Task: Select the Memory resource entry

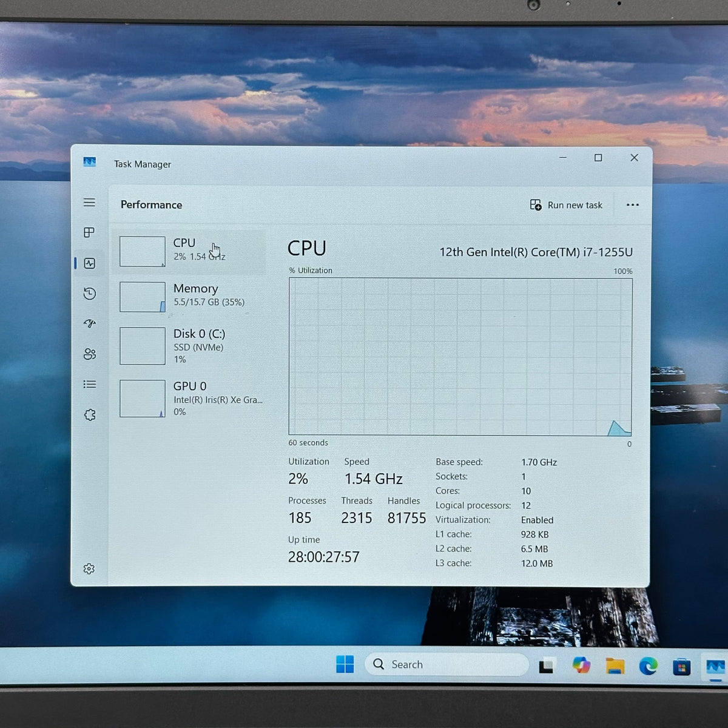Action: (x=189, y=297)
